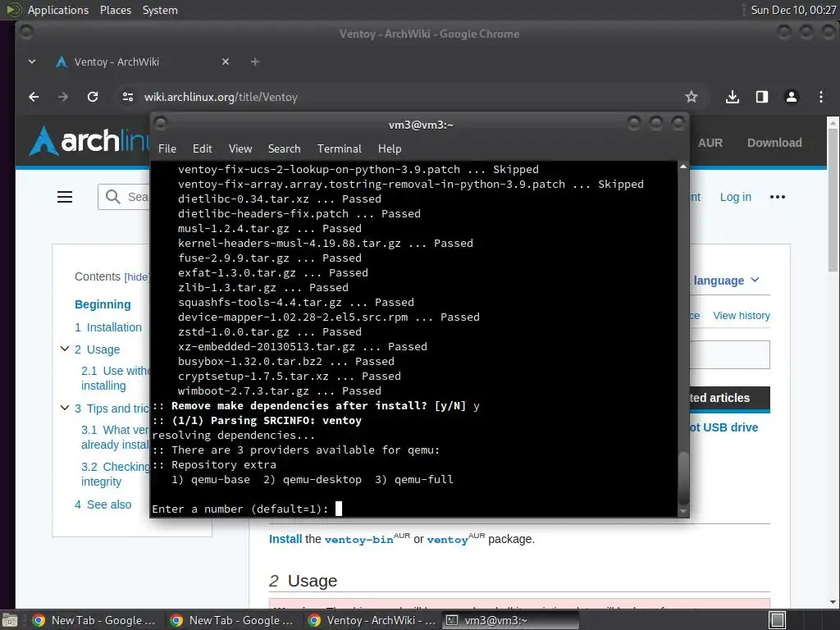Click the terminal scrollbar thumb
The width and height of the screenshot is (840, 630).
coord(683,478)
